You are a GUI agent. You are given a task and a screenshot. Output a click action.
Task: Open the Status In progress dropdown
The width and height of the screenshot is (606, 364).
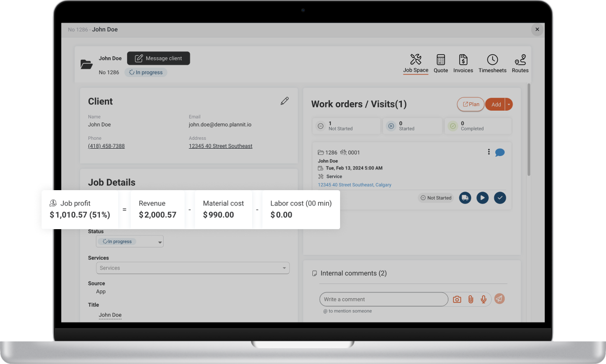click(x=130, y=242)
